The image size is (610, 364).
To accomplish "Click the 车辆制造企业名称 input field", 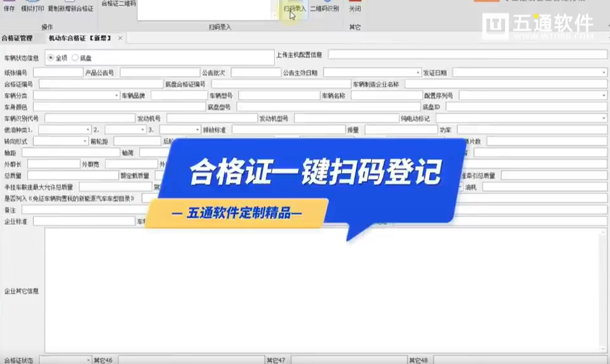I will [x=506, y=84].
